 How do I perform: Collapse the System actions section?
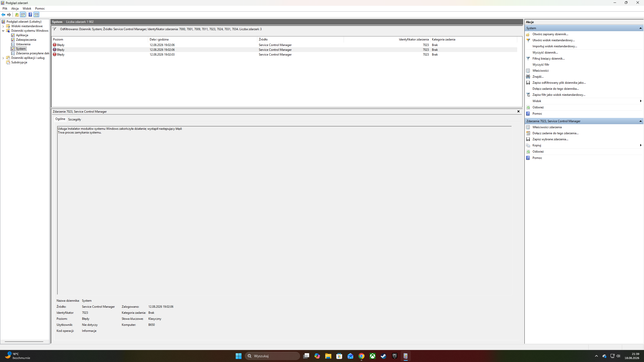point(640,28)
